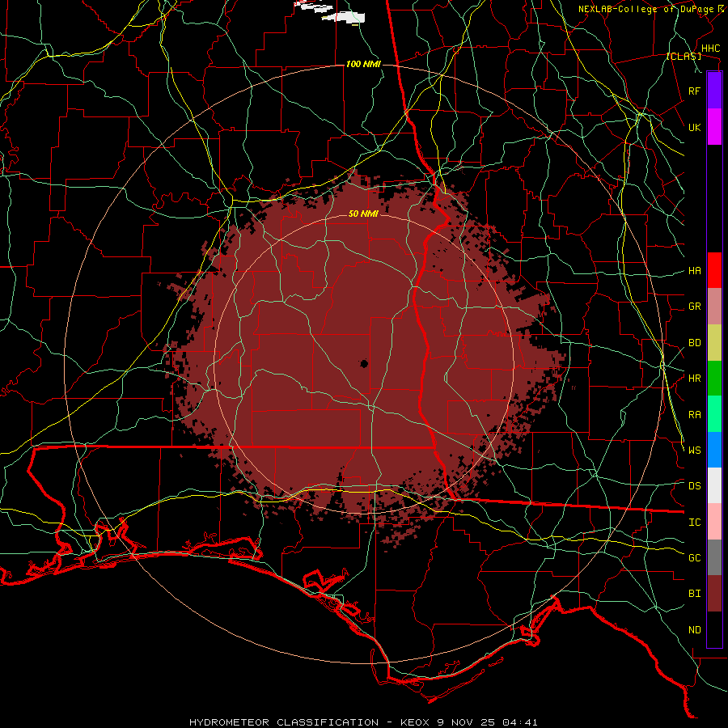Click the dark green HR legend color block

pos(714,379)
